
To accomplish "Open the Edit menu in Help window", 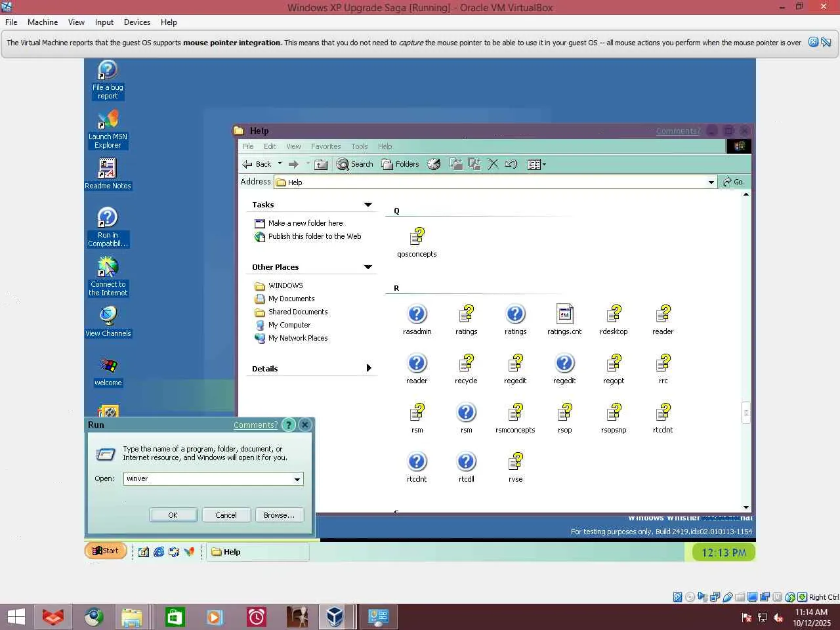I will pos(270,146).
